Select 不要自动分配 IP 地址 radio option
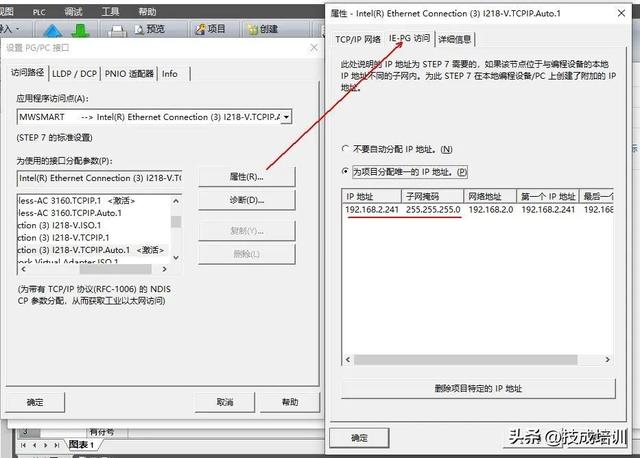Screen dimensions: 640x458 (345, 149)
